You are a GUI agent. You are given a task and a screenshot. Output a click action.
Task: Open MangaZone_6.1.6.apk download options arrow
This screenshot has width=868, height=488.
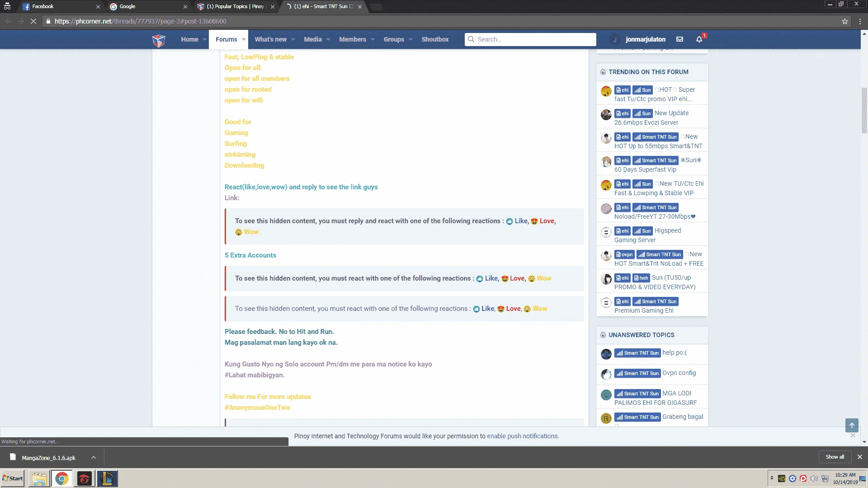[x=94, y=457]
